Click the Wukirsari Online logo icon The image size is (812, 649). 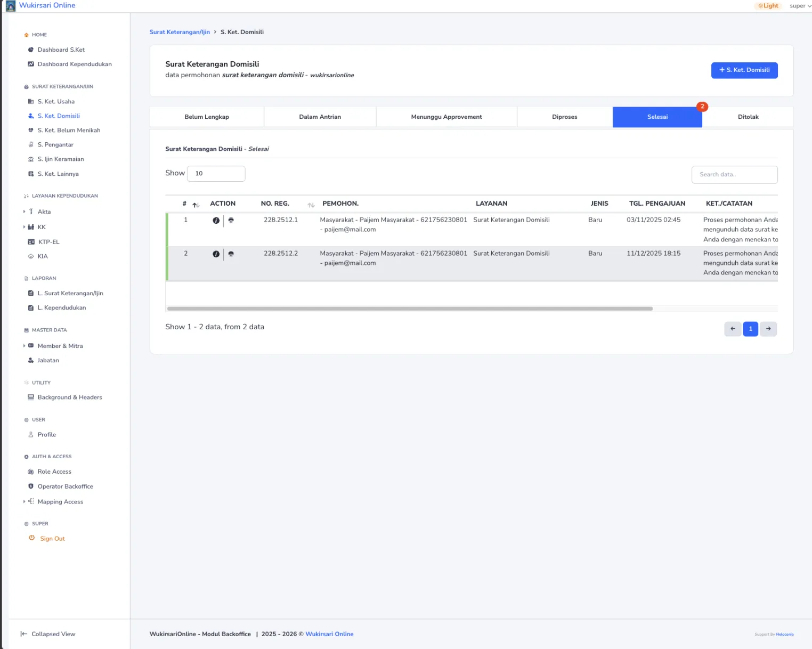pos(11,6)
